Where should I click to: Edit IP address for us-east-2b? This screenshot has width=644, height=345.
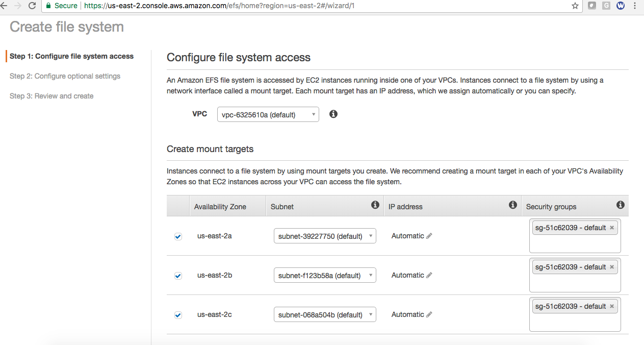point(429,275)
